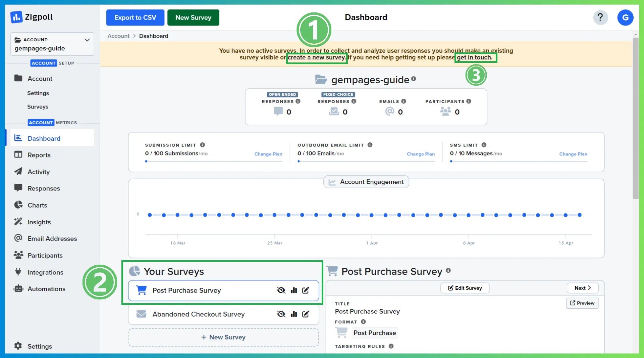The image size is (644, 358).
Task: Go to Responses in sidebar
Action: (x=44, y=188)
